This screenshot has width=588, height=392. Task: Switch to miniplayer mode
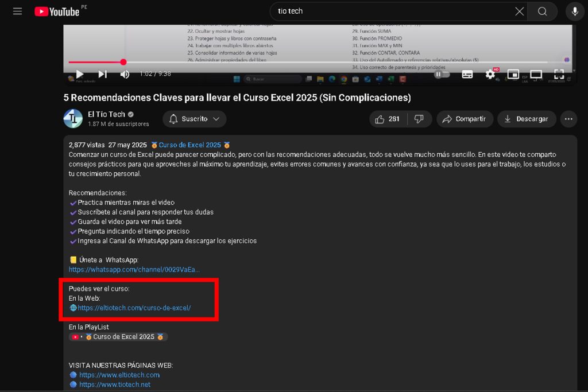(513, 74)
